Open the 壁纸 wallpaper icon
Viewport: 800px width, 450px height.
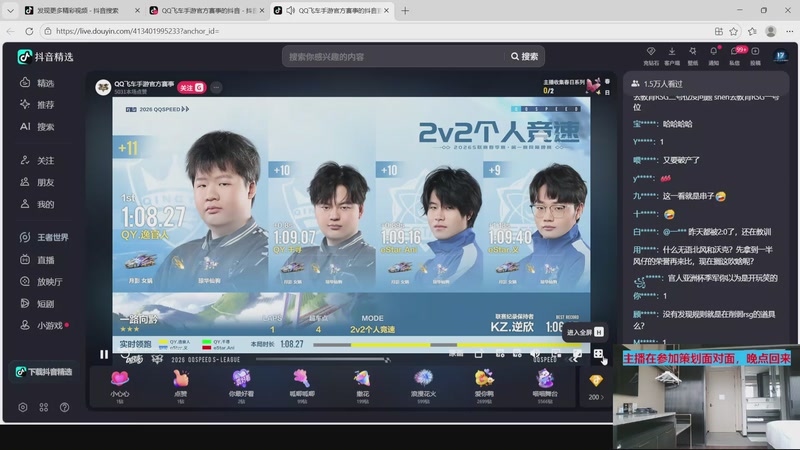pos(692,56)
